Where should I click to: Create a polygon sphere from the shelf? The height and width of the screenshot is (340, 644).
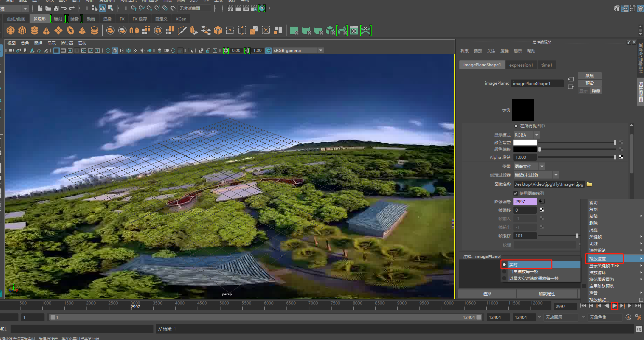click(x=11, y=31)
